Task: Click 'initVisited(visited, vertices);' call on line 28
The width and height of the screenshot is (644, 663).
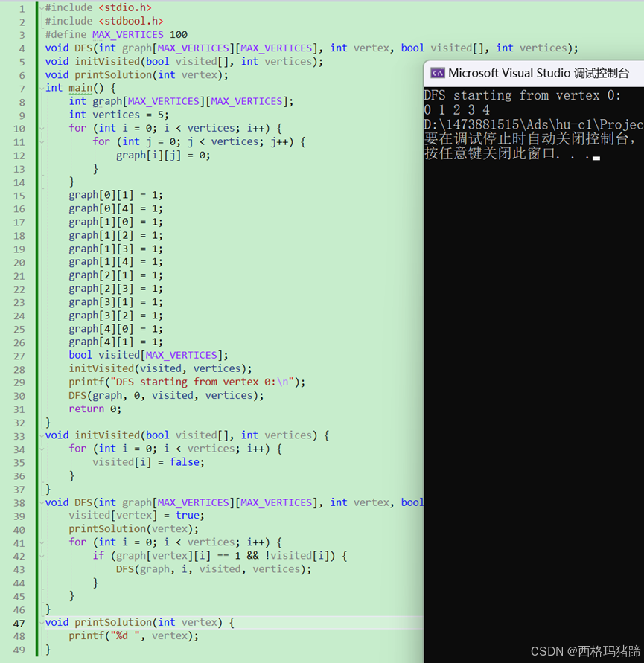Action: click(160, 369)
